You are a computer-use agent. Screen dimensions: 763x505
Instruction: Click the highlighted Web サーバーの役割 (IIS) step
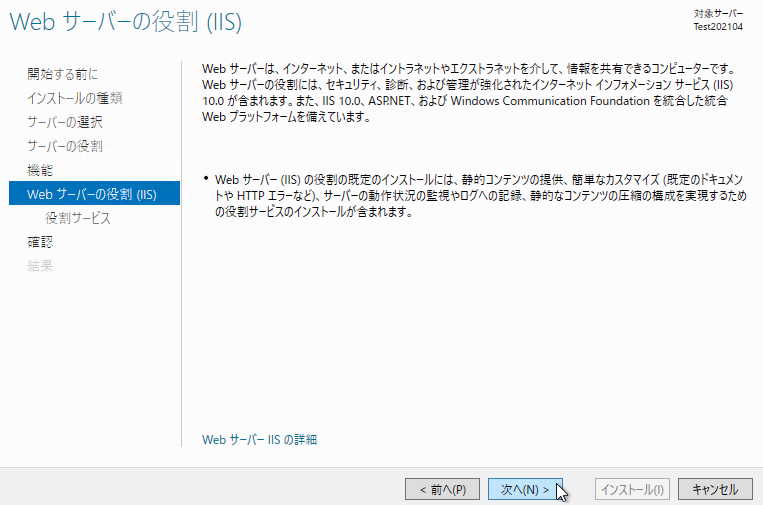[x=92, y=194]
